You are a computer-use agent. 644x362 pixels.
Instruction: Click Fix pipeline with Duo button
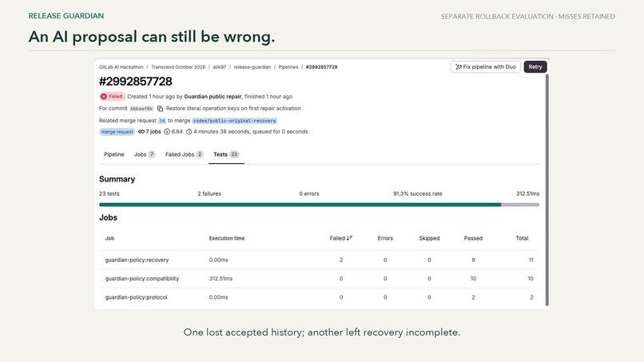click(x=486, y=66)
